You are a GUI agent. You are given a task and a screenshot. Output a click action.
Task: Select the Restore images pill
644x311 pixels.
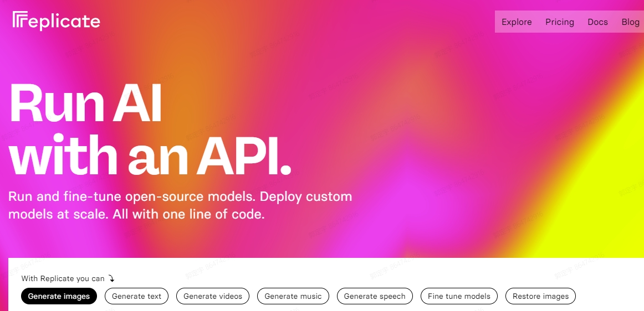point(540,296)
